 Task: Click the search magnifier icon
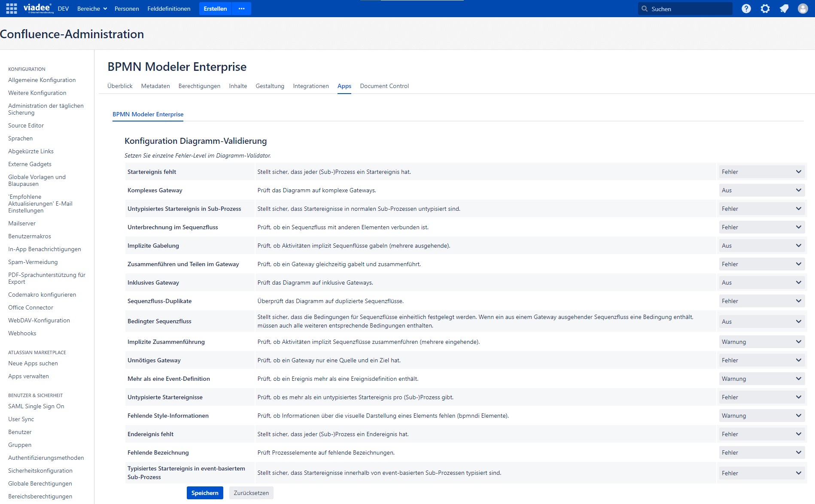click(x=645, y=9)
